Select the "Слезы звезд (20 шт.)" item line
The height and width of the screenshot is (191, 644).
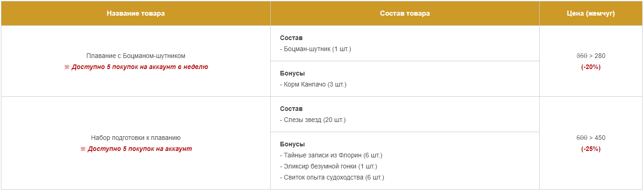point(313,120)
